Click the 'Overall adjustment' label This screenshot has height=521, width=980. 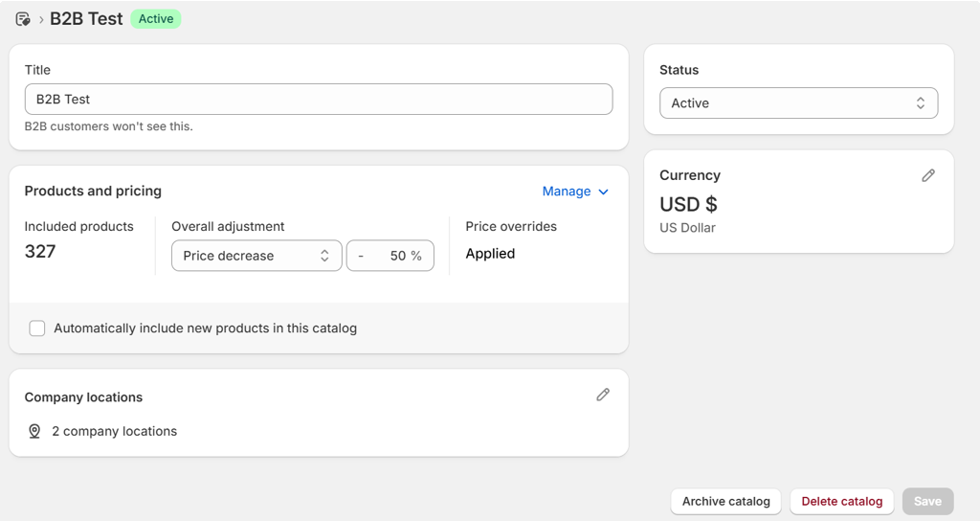(228, 226)
